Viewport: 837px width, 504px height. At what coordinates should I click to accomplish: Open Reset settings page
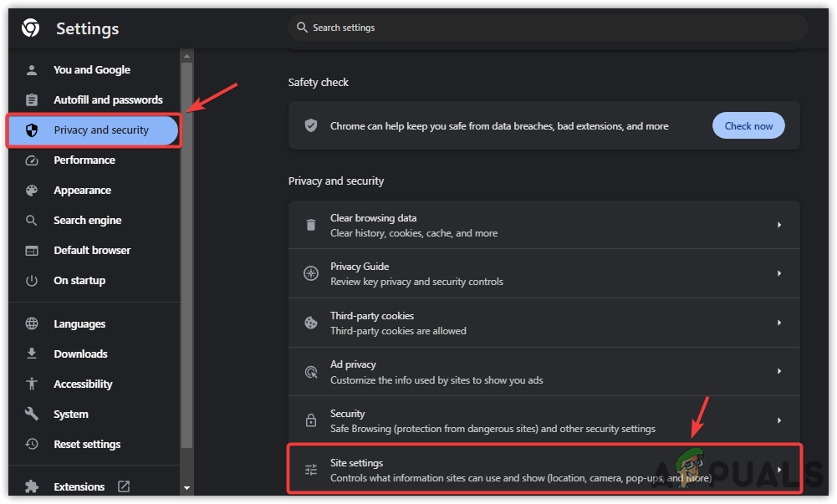point(87,445)
